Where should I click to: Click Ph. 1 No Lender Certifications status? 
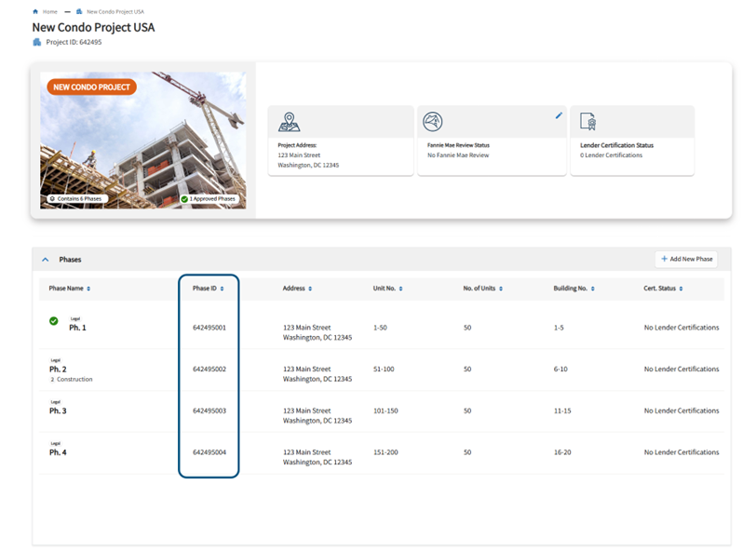tap(682, 328)
